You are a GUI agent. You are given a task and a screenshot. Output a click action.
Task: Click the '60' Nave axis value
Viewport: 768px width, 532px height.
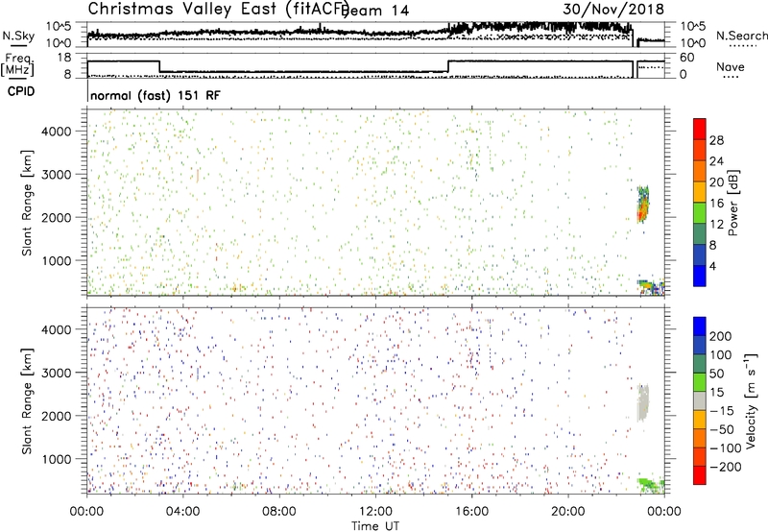pos(686,58)
